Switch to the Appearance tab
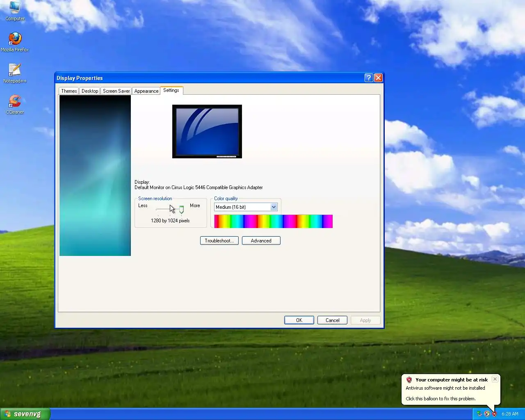Screen dimensions: 525x420 [146, 91]
